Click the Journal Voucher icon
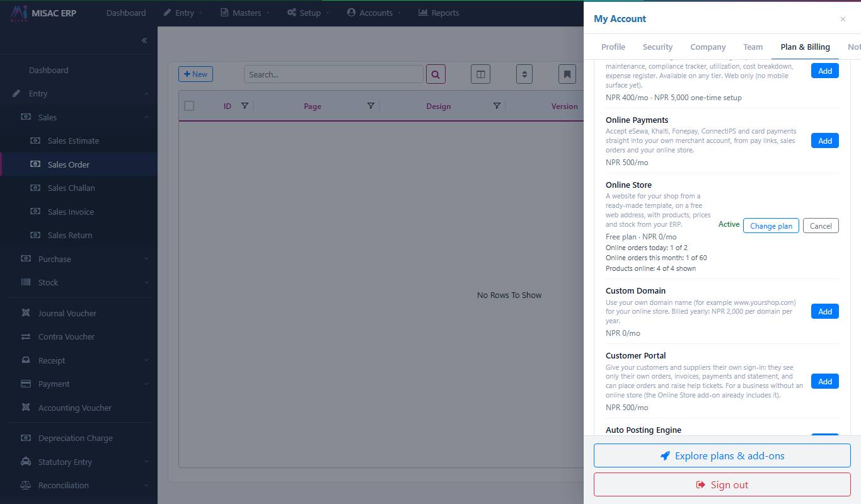The width and height of the screenshot is (861, 504). (x=26, y=313)
